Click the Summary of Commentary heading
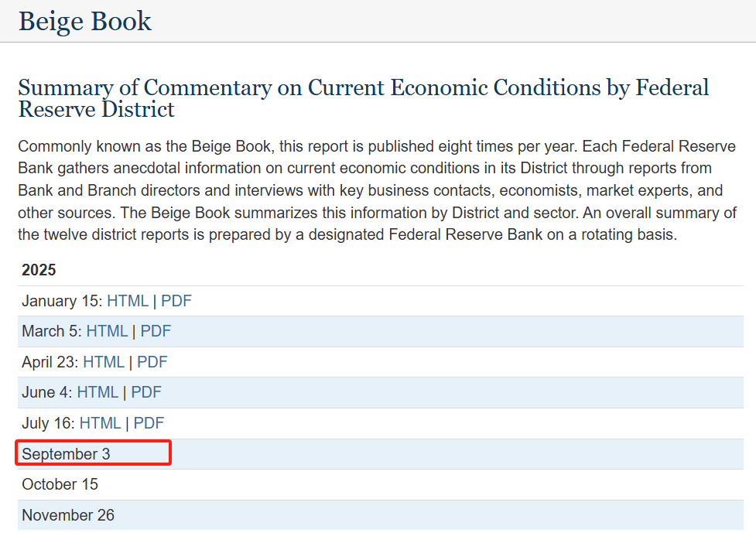Screen dimensions: 756x550 click(362, 98)
